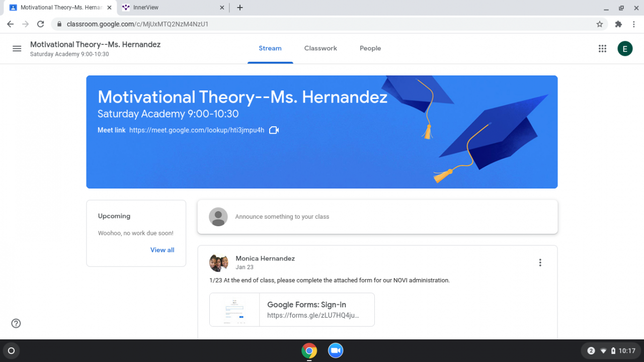The width and height of the screenshot is (644, 362).
Task: Launch Chrome from the shelf
Action: click(309, 351)
